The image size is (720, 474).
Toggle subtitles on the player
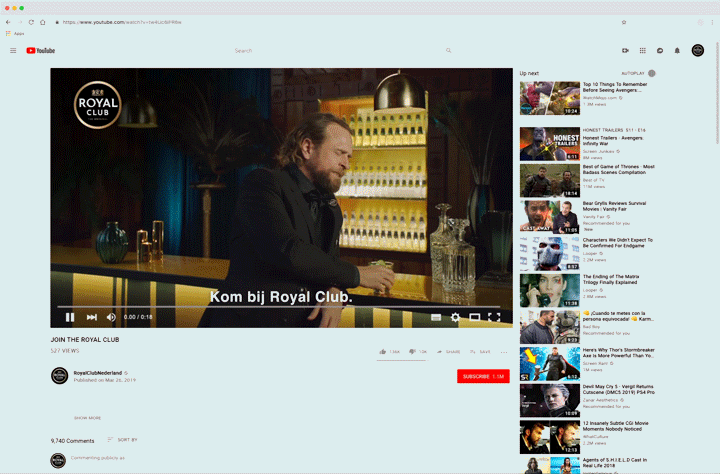pyautogui.click(x=436, y=317)
